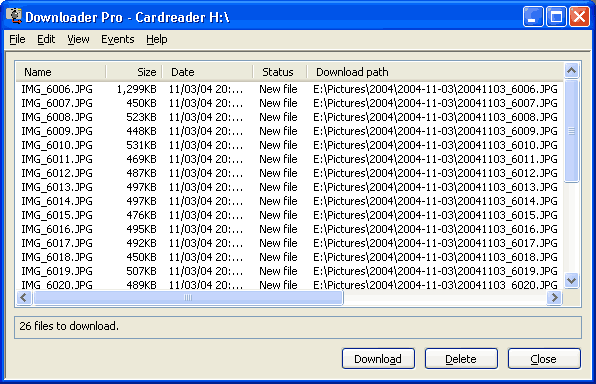Click New file status of IMG_6011.JPG
The width and height of the screenshot is (596, 384).
point(278,159)
